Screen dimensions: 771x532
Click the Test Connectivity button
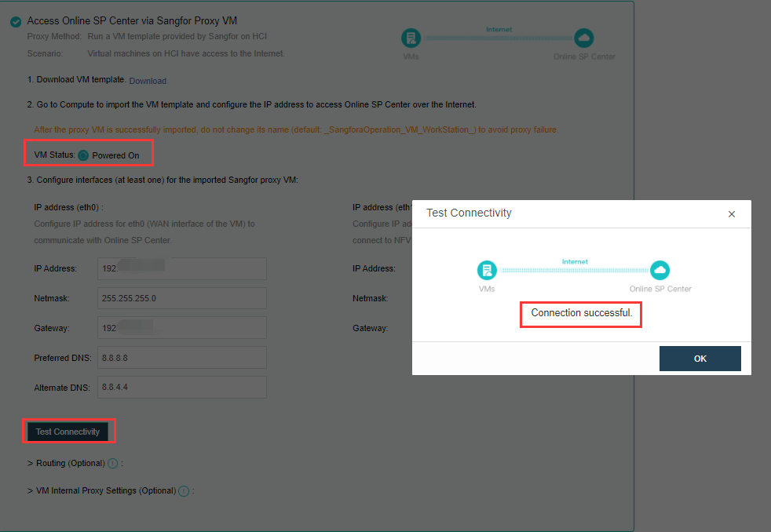(68, 432)
